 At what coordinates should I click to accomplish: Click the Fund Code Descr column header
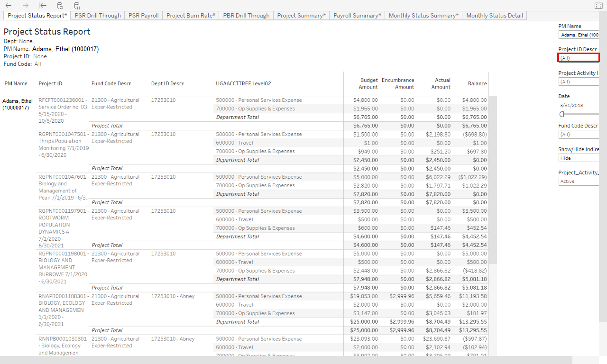click(111, 83)
